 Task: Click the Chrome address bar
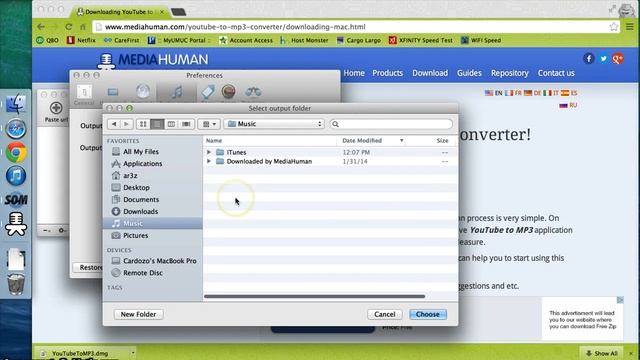351,27
